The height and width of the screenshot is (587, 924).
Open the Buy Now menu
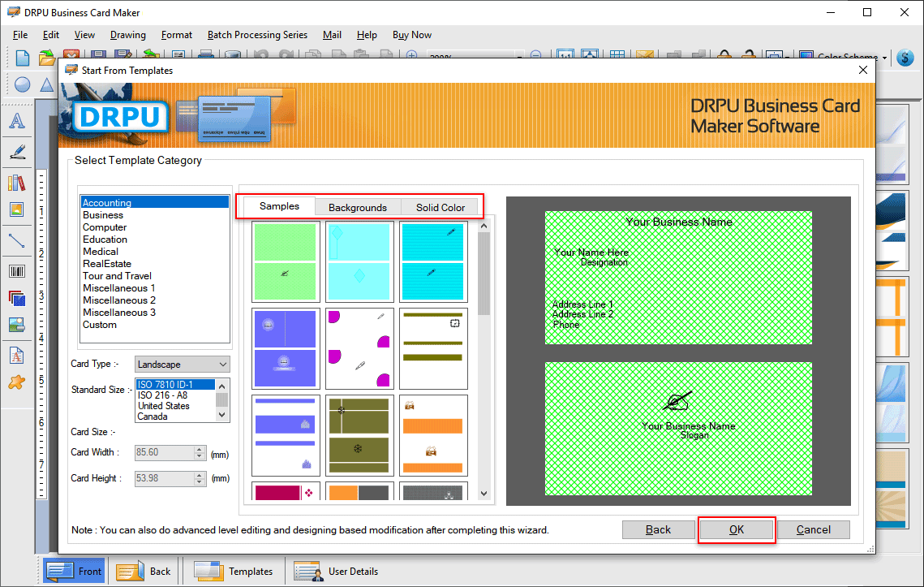pyautogui.click(x=412, y=35)
